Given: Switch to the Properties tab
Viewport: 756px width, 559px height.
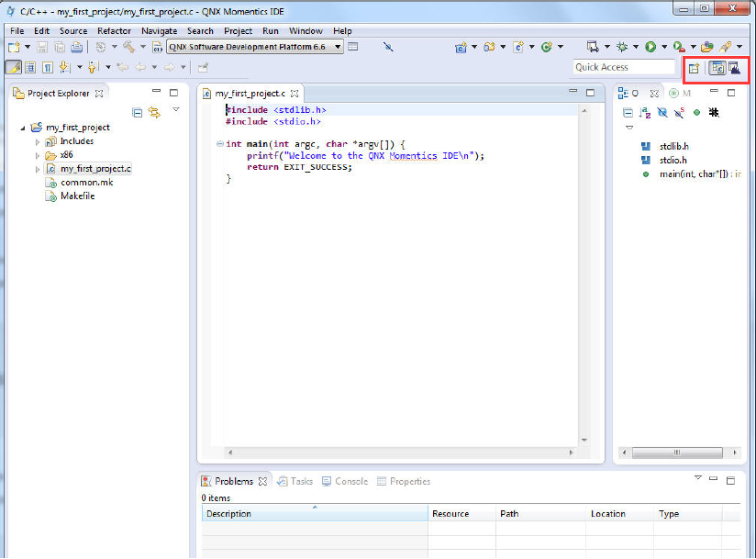Looking at the screenshot, I should coord(404,481).
